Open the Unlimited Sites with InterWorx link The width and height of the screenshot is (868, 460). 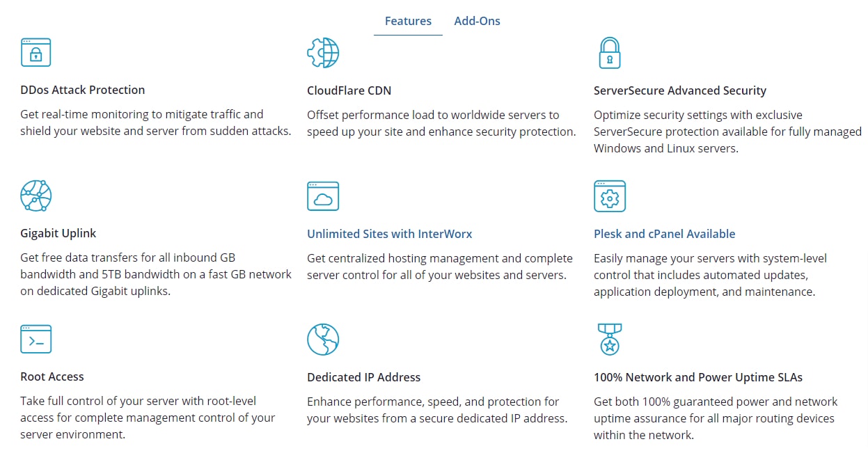[390, 234]
